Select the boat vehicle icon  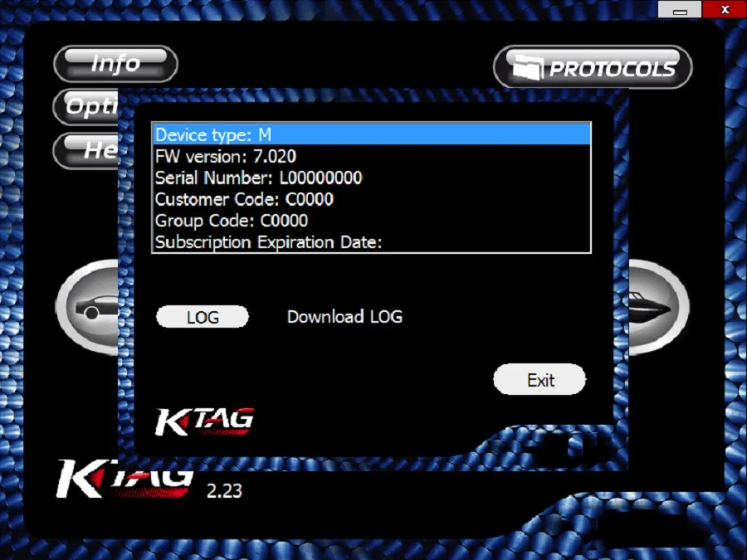coord(659,307)
